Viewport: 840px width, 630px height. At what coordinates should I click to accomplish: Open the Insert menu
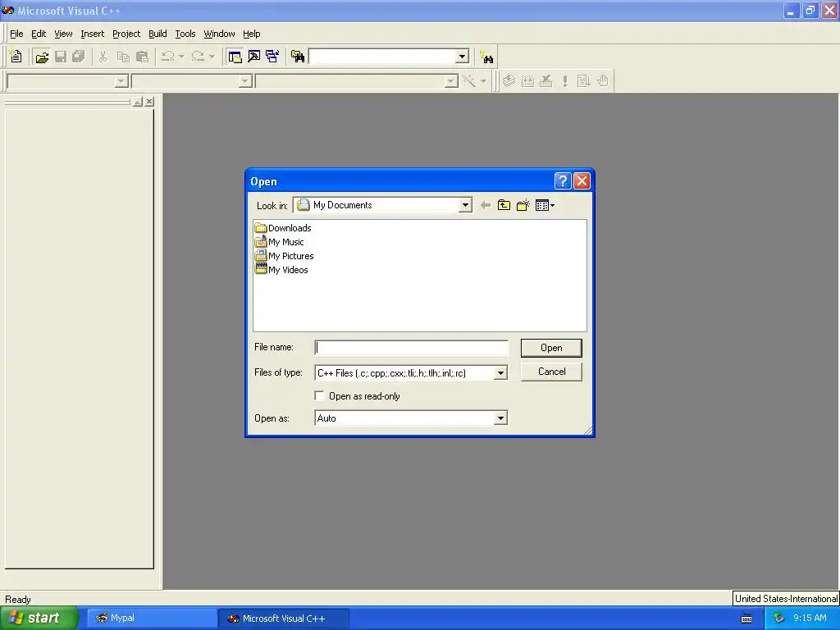pos(92,34)
